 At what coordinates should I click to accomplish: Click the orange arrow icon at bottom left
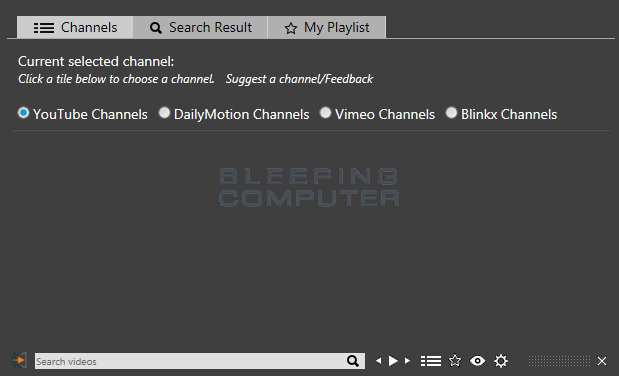(x=19, y=360)
